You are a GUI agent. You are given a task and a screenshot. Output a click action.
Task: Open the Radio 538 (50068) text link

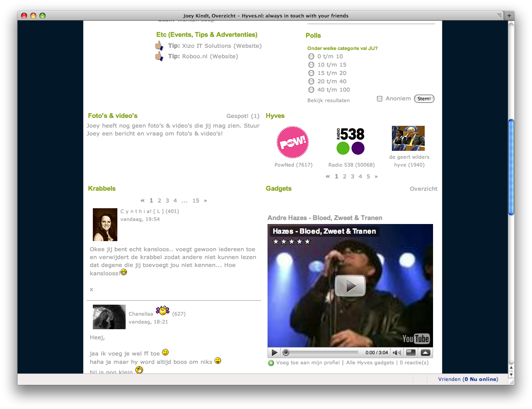(352, 165)
